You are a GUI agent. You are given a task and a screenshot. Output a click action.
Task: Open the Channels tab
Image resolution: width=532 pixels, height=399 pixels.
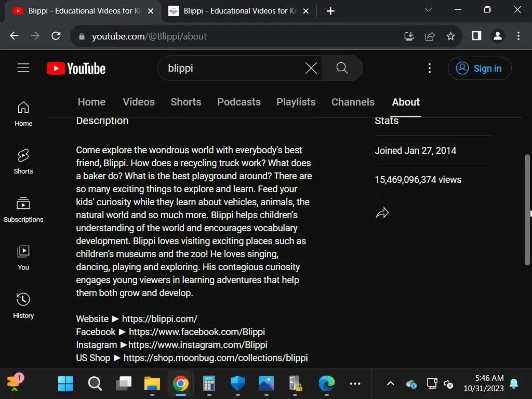(353, 102)
